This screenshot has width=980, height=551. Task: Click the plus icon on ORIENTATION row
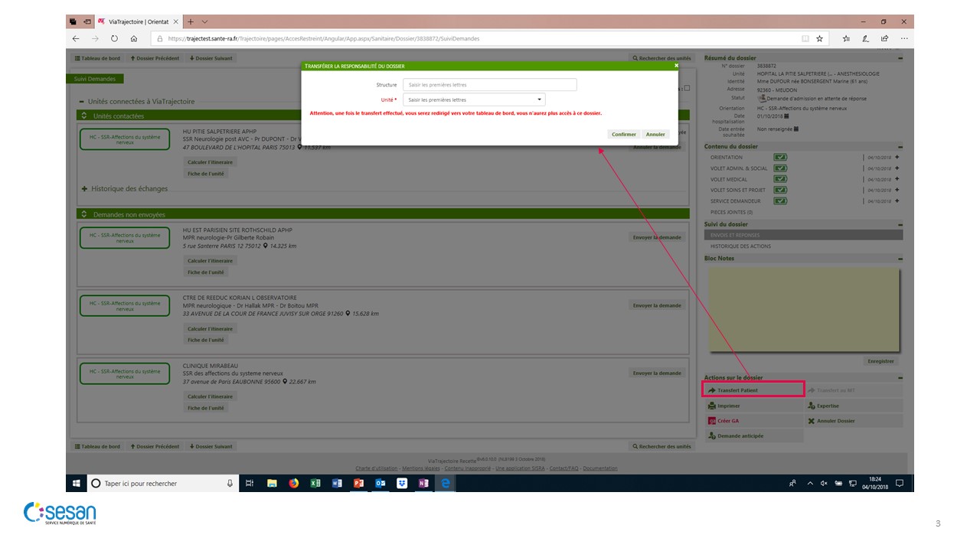897,158
